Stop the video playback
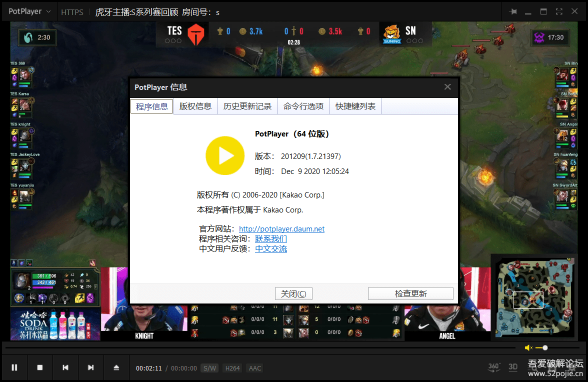 click(40, 367)
